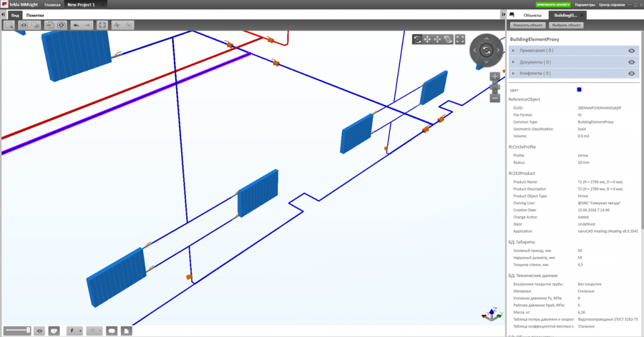
Task: Switch to the Вид tab
Action: click(x=15, y=15)
